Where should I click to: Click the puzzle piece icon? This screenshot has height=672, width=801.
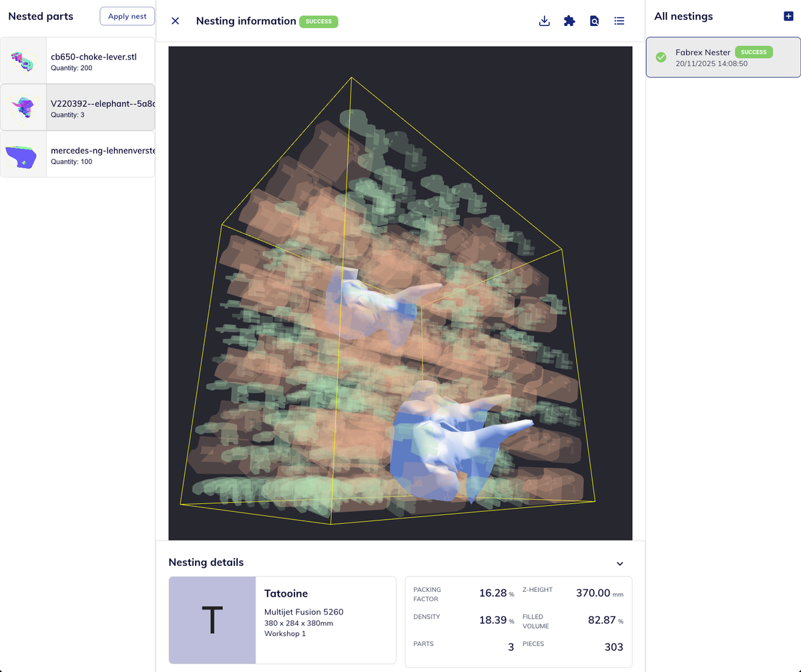click(x=569, y=21)
